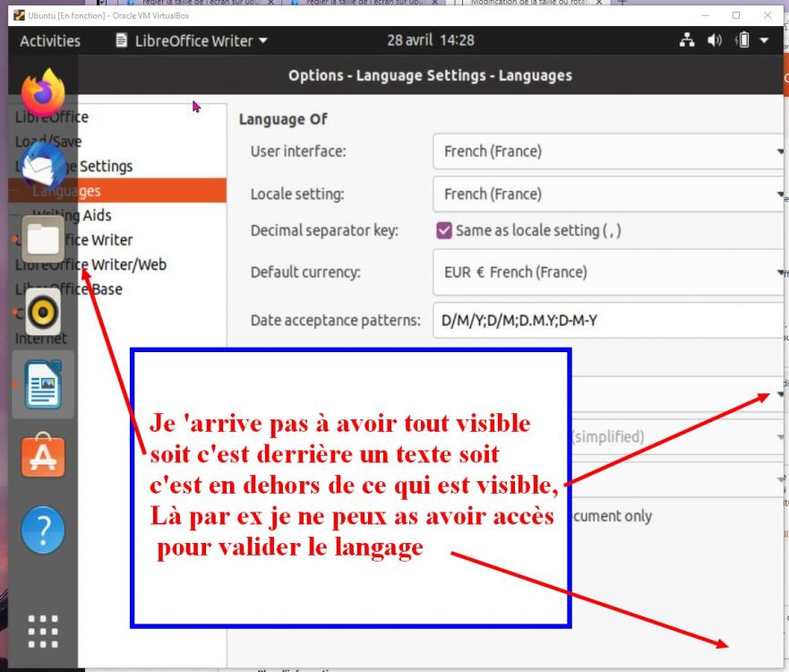Image resolution: width=789 pixels, height=672 pixels.
Task: Open Firefox from the Ubuntu dock
Action: tap(43, 92)
